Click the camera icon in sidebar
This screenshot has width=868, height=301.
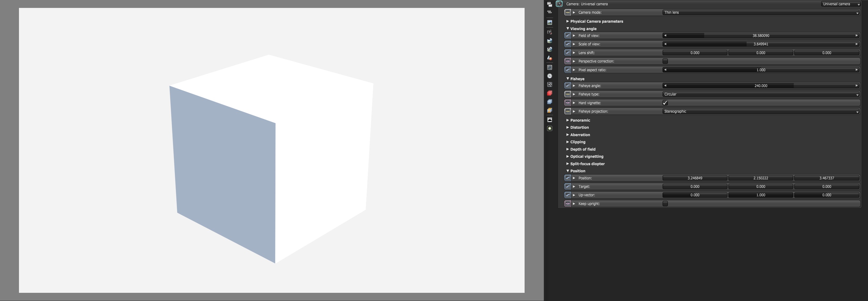point(550,32)
